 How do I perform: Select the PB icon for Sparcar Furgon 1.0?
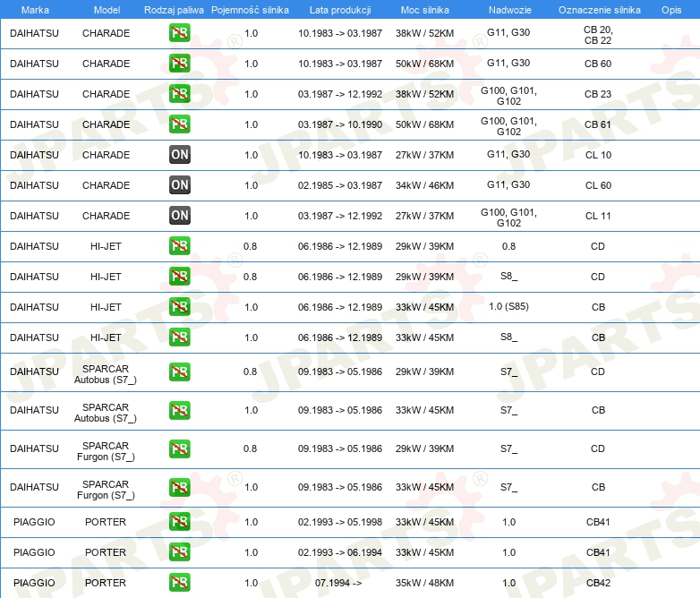179,487
